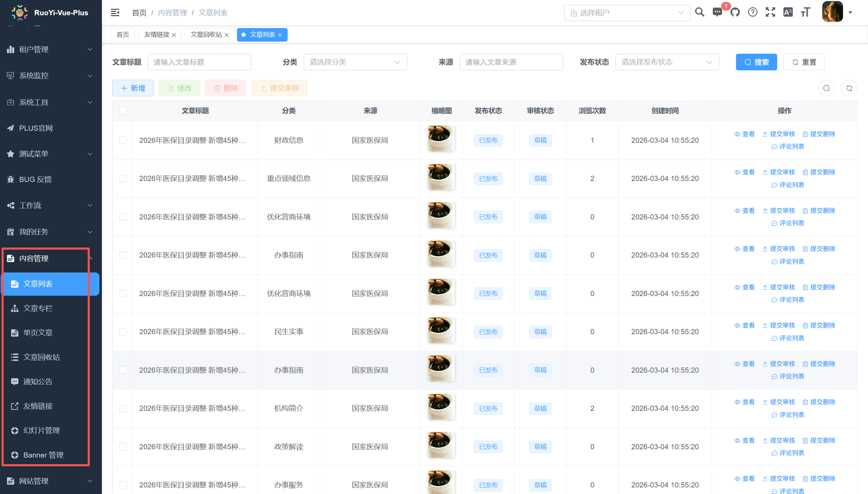Close the 文章回收站 tab
Image resolution: width=868 pixels, height=494 pixels.
coord(227,35)
